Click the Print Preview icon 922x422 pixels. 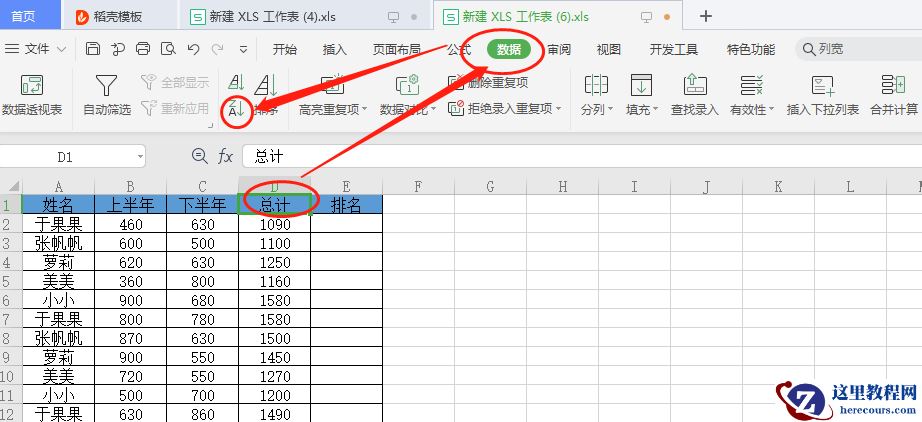pyautogui.click(x=169, y=49)
